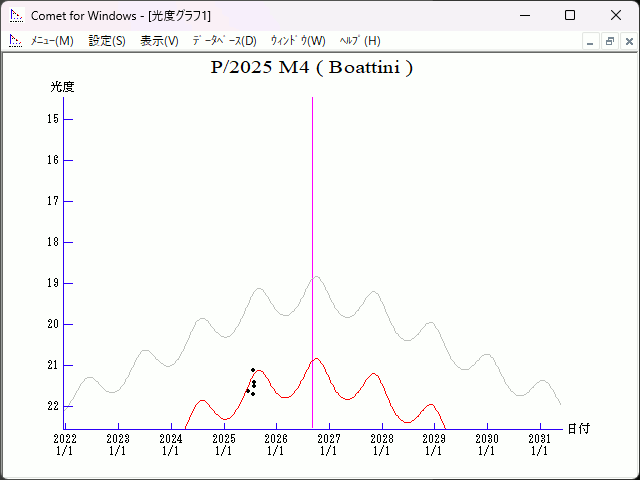Image resolution: width=640 pixels, height=480 pixels.
Task: Click the 2026 1/1 date axis label
Action: pos(276,444)
